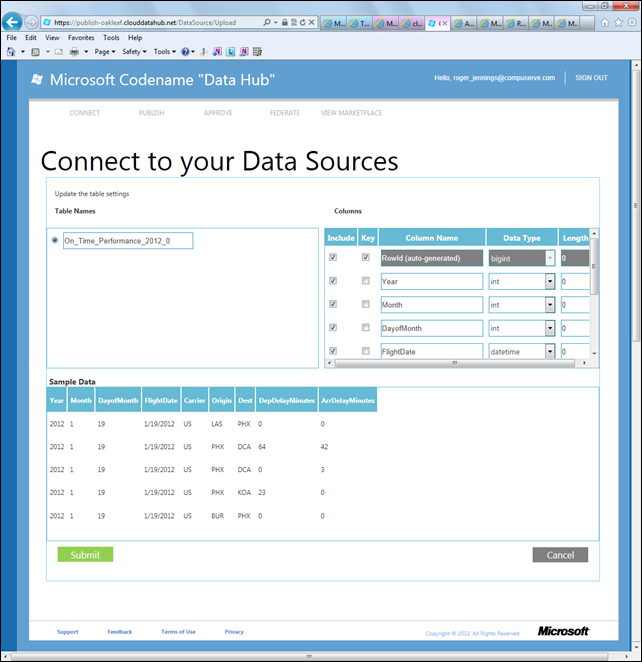Click the last grid icon in command bar
This screenshot has width=642, height=662.
pyautogui.click(x=257, y=52)
